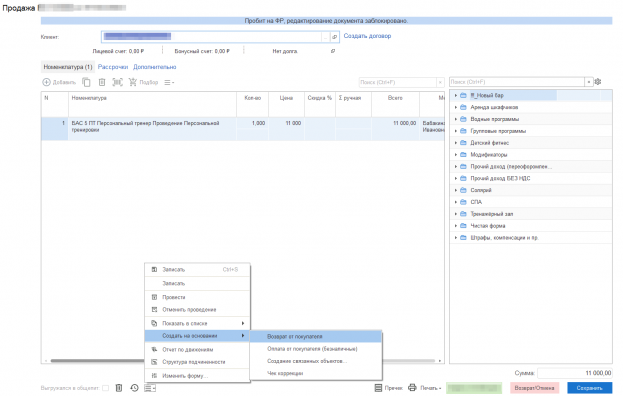Choose Изменить форму menu item
Image resolution: width=623 pixels, height=396 pixels.
(197, 376)
